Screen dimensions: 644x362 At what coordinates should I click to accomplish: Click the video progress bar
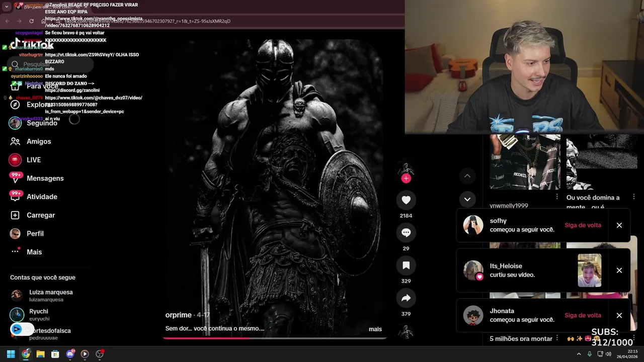[x=274, y=338]
